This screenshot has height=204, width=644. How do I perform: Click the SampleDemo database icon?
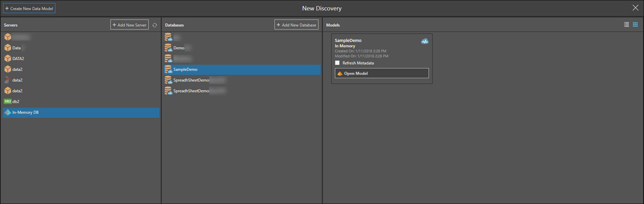pyautogui.click(x=168, y=69)
